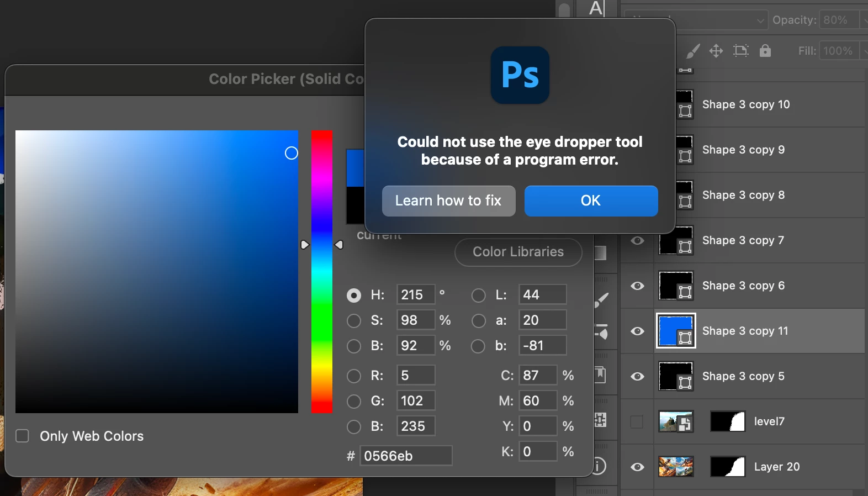The height and width of the screenshot is (496, 868).
Task: Select the brightness B radio button
Action: click(354, 346)
